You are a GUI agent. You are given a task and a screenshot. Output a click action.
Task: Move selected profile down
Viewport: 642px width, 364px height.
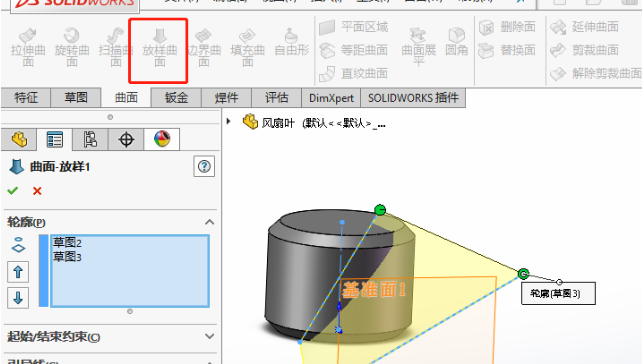[18, 298]
